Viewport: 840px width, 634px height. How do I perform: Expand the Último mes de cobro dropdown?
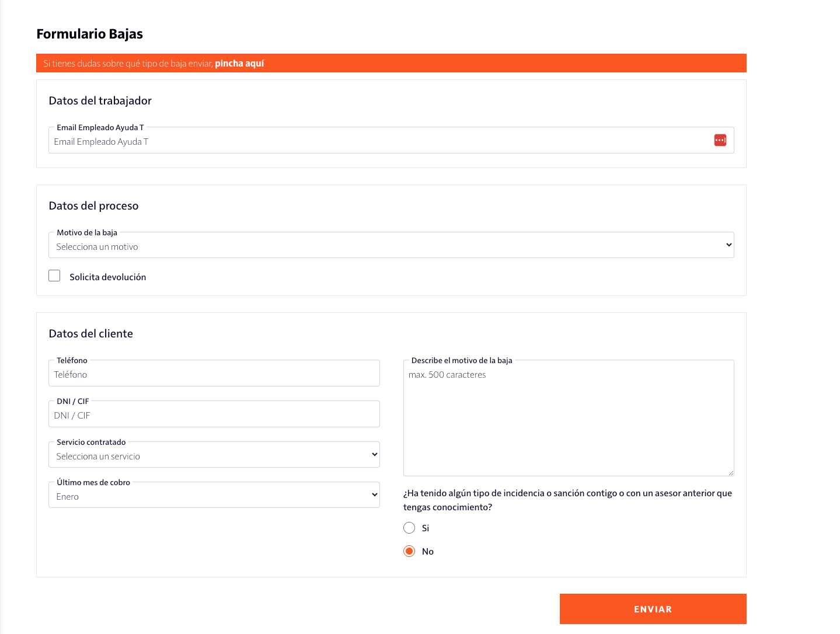(214, 496)
